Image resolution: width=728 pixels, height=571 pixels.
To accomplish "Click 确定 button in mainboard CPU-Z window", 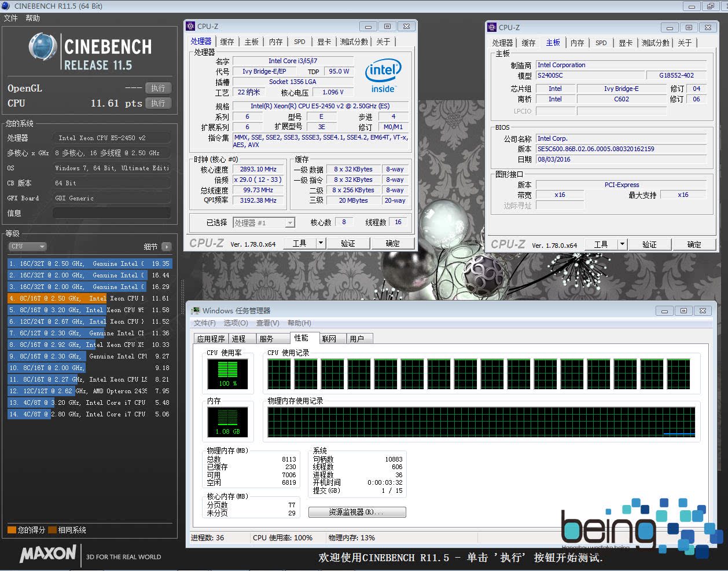I will 694,244.
